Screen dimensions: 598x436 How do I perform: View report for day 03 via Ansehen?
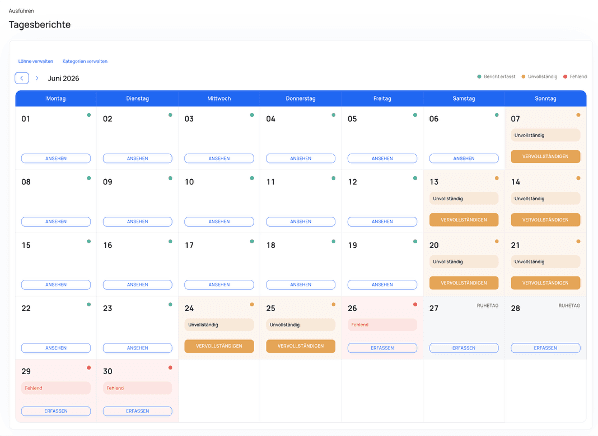[x=219, y=158]
